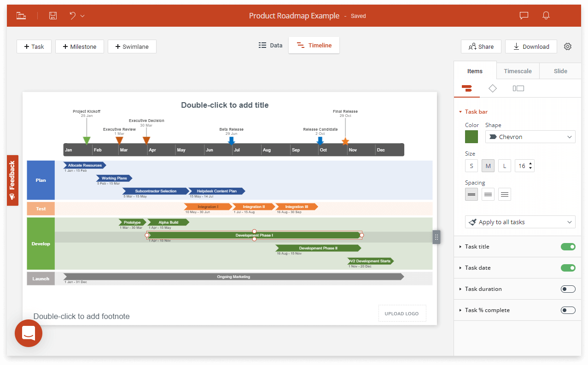Open the settings gear beside Download
The width and height of the screenshot is (588, 365).
(x=567, y=46)
